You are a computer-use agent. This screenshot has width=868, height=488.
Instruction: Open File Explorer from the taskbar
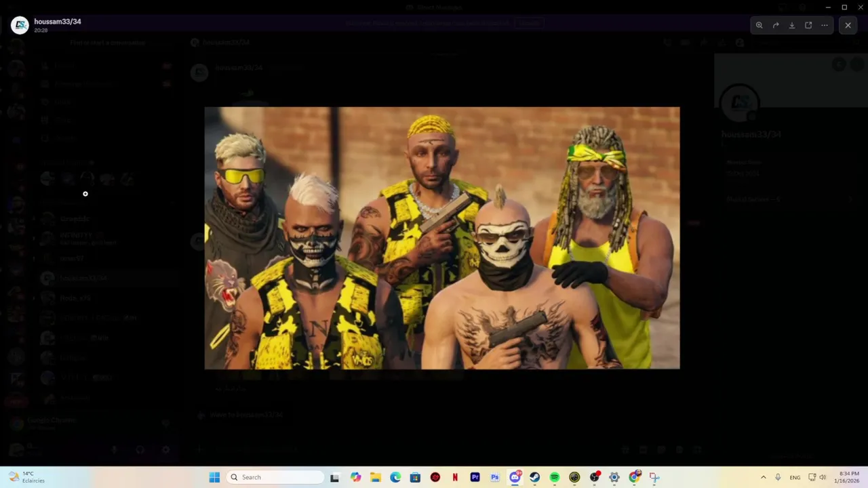click(376, 477)
